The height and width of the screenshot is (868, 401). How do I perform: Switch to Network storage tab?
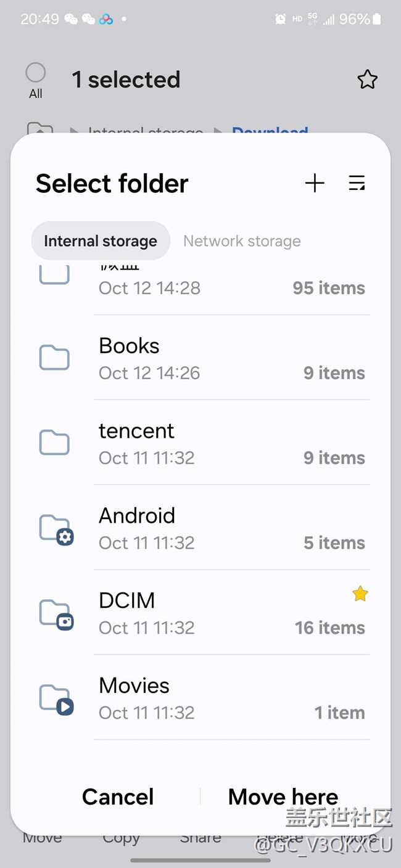pyautogui.click(x=242, y=241)
